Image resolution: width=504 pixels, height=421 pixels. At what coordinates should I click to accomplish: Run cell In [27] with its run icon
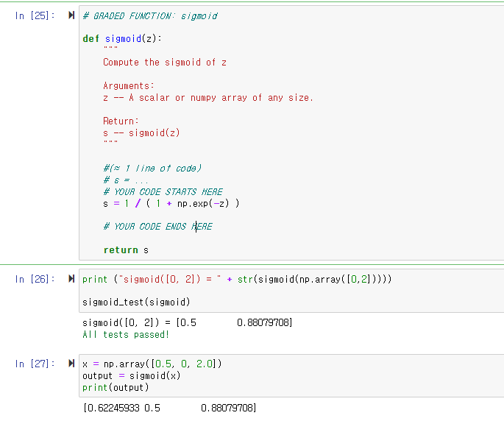coord(71,364)
